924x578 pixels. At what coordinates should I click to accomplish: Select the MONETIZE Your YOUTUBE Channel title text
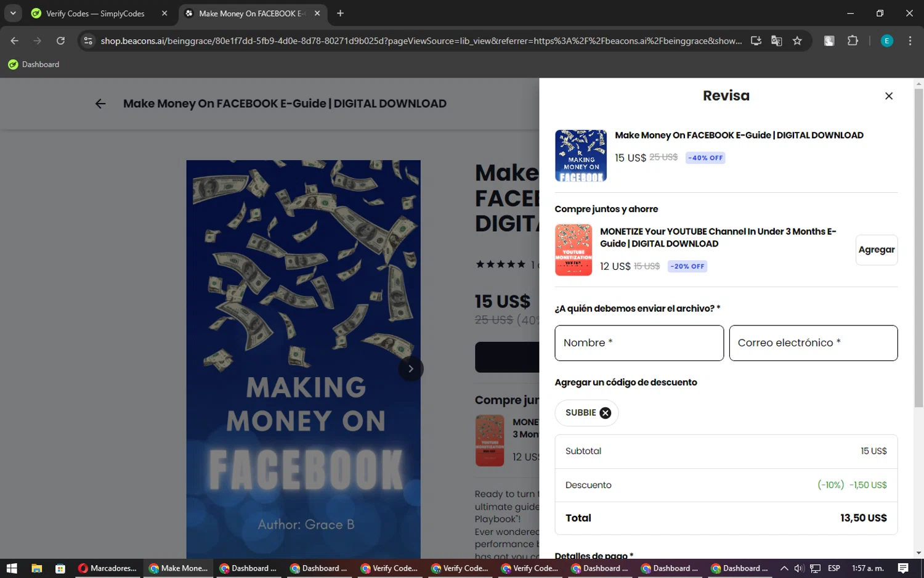(718, 237)
